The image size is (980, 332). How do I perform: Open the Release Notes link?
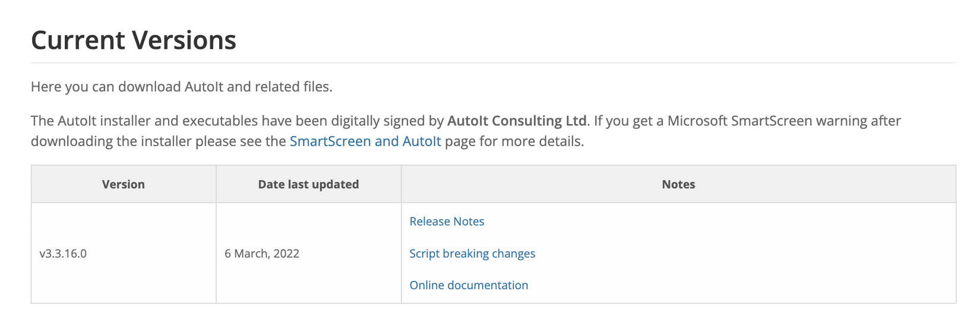pyautogui.click(x=447, y=222)
